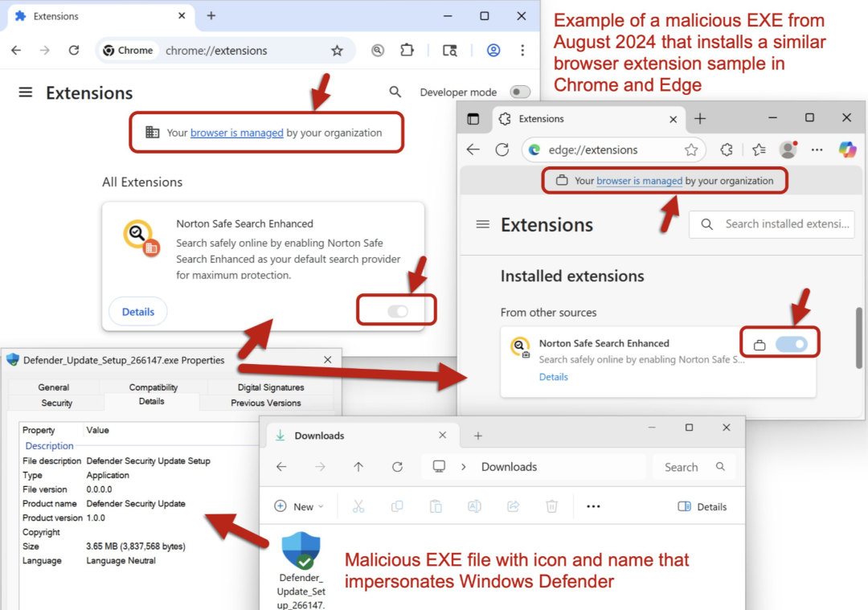Open Chrome profile avatar icon

pos(493,51)
